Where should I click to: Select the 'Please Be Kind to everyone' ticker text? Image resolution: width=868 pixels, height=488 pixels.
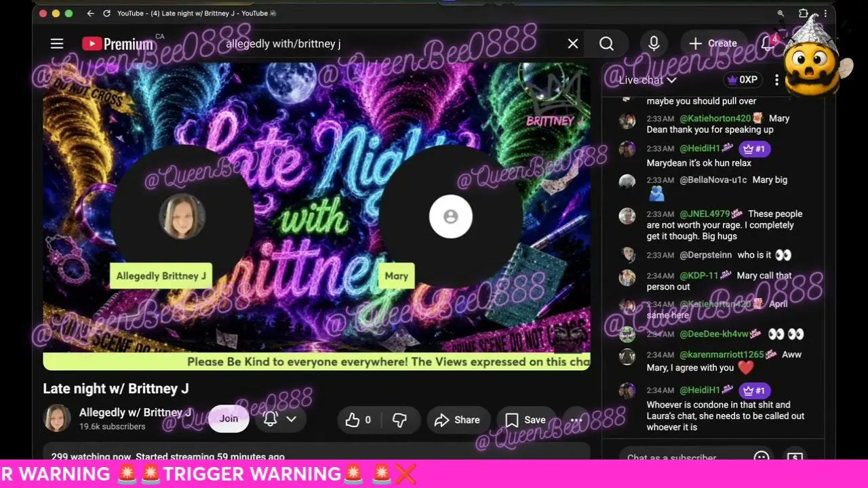[x=389, y=362]
